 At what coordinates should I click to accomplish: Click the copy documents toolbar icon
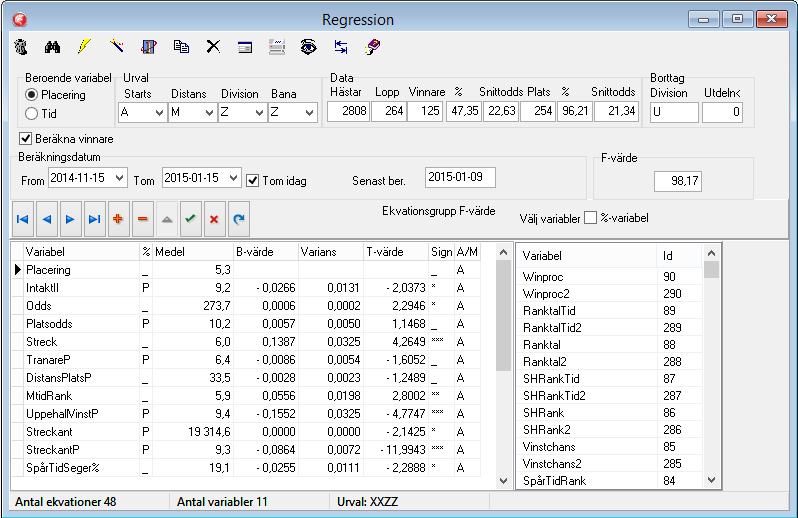click(x=181, y=47)
